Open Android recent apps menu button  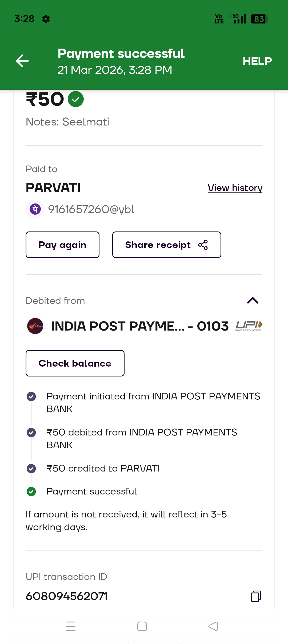click(x=71, y=626)
